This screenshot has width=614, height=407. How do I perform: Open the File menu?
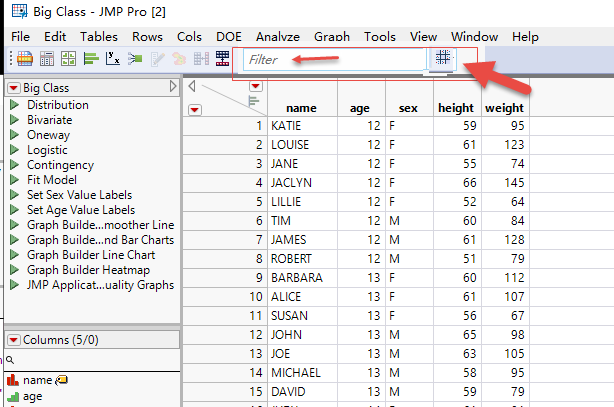pyautogui.click(x=20, y=36)
